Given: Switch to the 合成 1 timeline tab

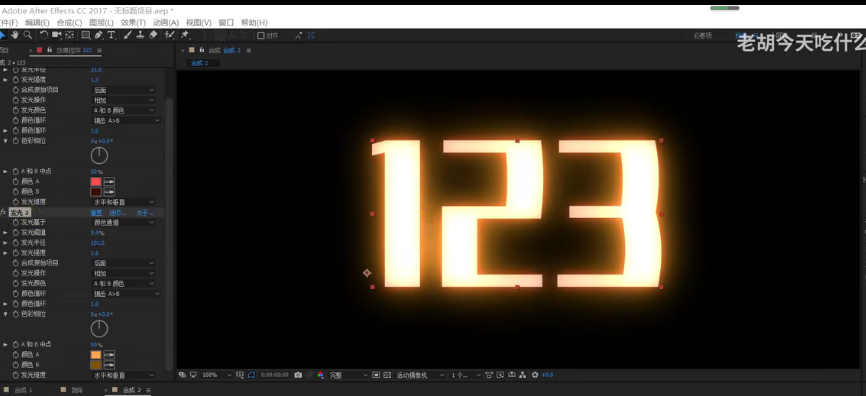Looking at the screenshot, I should (x=23, y=390).
